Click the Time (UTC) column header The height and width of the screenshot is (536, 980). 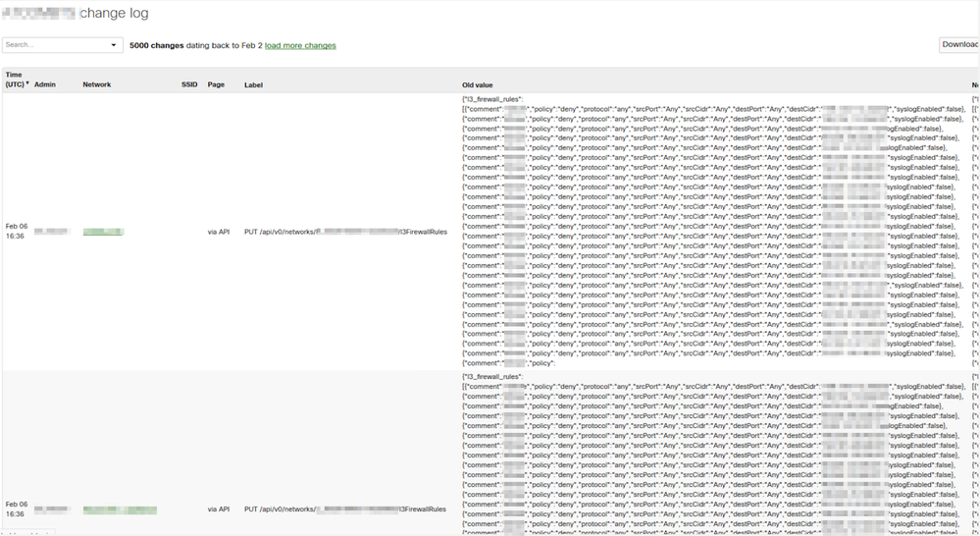pos(14,80)
